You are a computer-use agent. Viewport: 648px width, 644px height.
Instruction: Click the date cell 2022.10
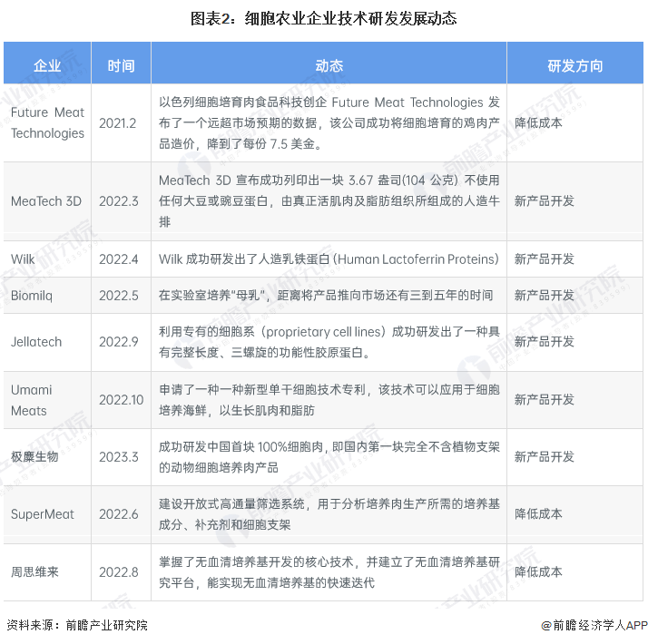tap(121, 400)
